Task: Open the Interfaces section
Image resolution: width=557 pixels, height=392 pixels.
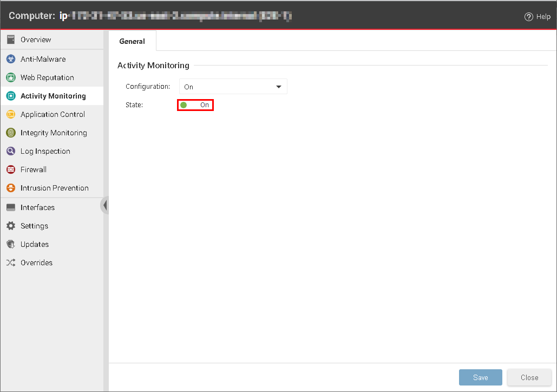Action: point(12,207)
